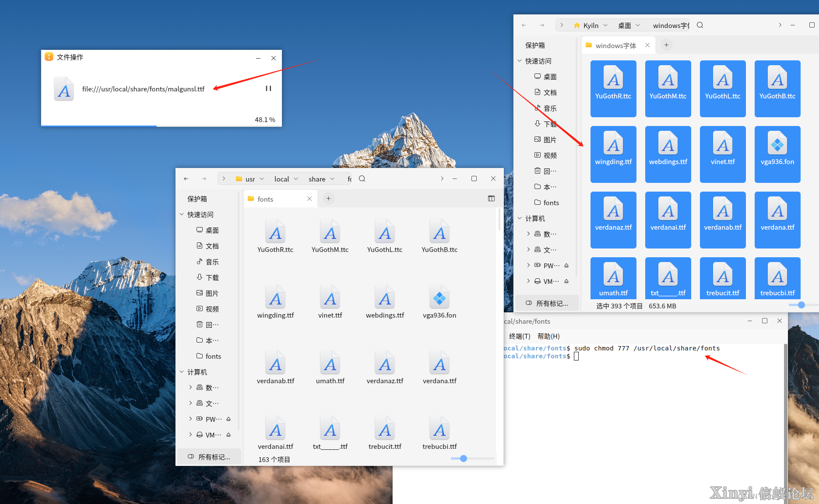Open search in windows字体 window
Screen dimensions: 819x504
point(700,25)
